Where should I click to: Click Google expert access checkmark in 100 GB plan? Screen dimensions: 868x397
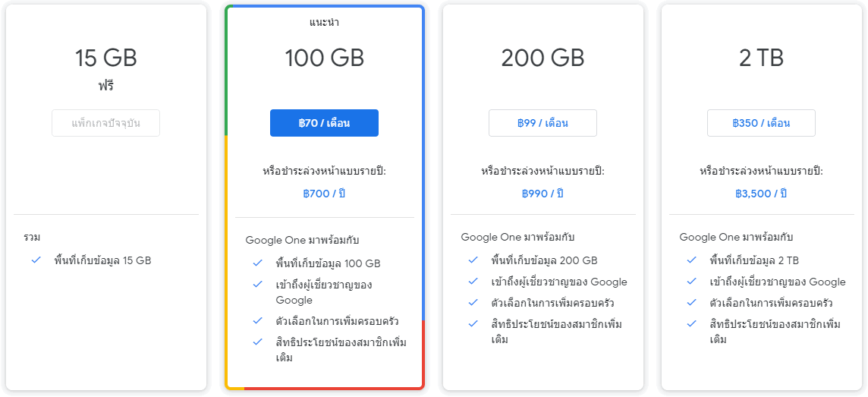pyautogui.click(x=257, y=285)
